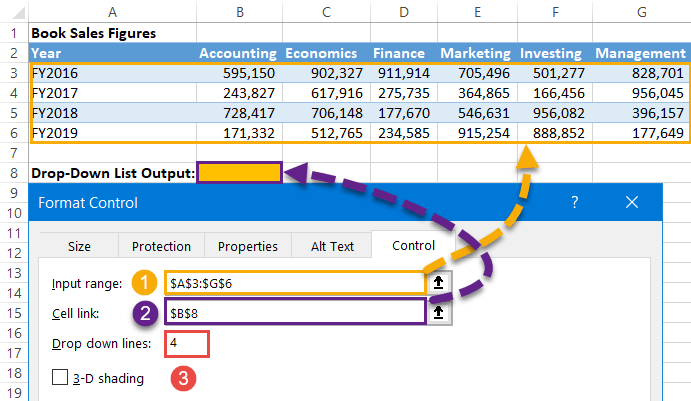The image size is (691, 401).
Task: Select row 8 header
Action: 14,173
